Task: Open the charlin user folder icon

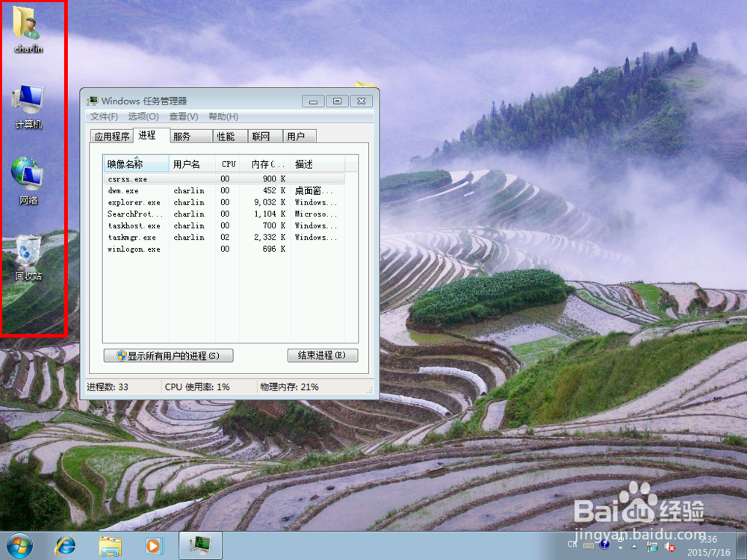Action: (x=28, y=28)
